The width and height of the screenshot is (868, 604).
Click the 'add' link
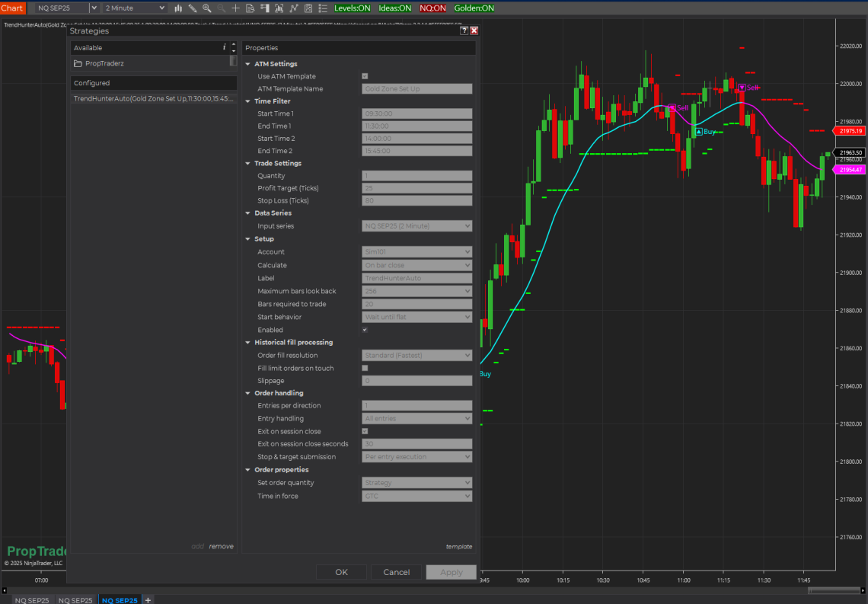pyautogui.click(x=198, y=546)
